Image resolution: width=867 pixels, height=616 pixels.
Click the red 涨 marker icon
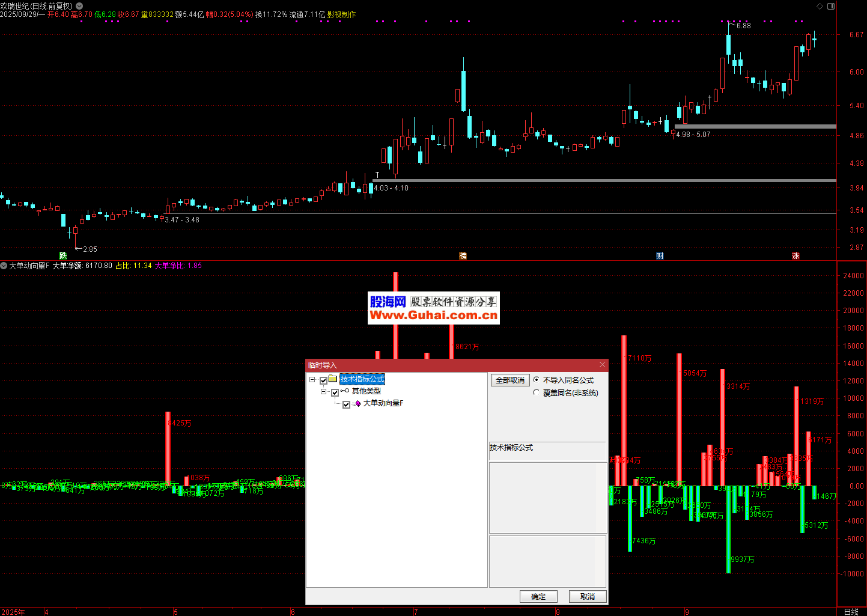tap(796, 256)
